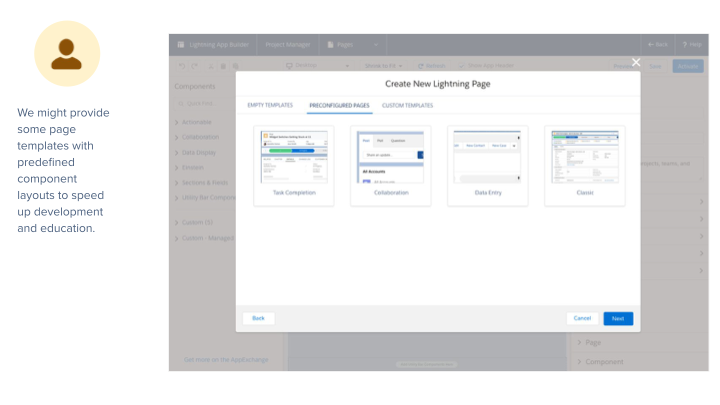This screenshot has width=720, height=405.
Task: Open the Custom Templates tab
Action: 408,105
